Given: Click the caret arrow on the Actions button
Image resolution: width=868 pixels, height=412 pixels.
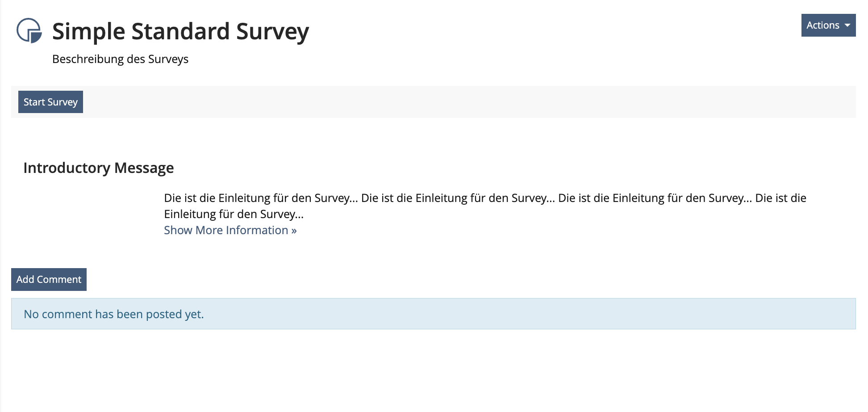Looking at the screenshot, I should point(847,25).
